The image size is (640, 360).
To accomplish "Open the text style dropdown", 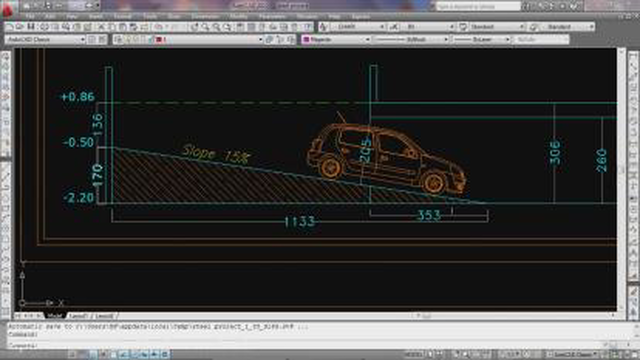I will tap(357, 27).
